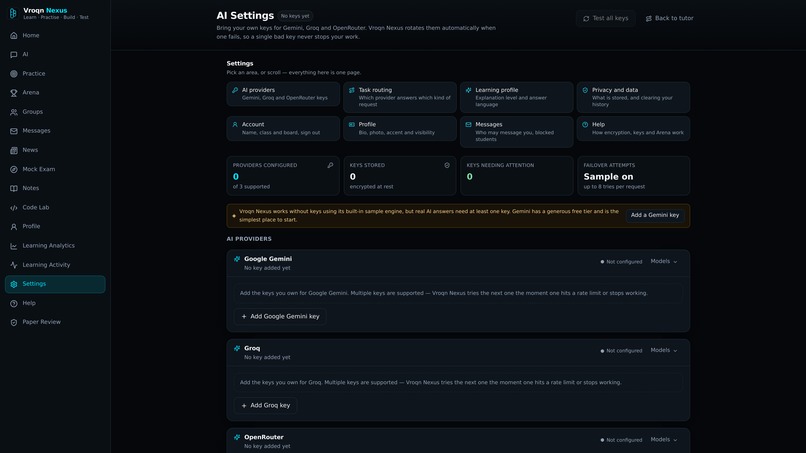The height and width of the screenshot is (453, 806).
Task: Expand Models dropdown for Google Gemini
Action: click(x=664, y=261)
